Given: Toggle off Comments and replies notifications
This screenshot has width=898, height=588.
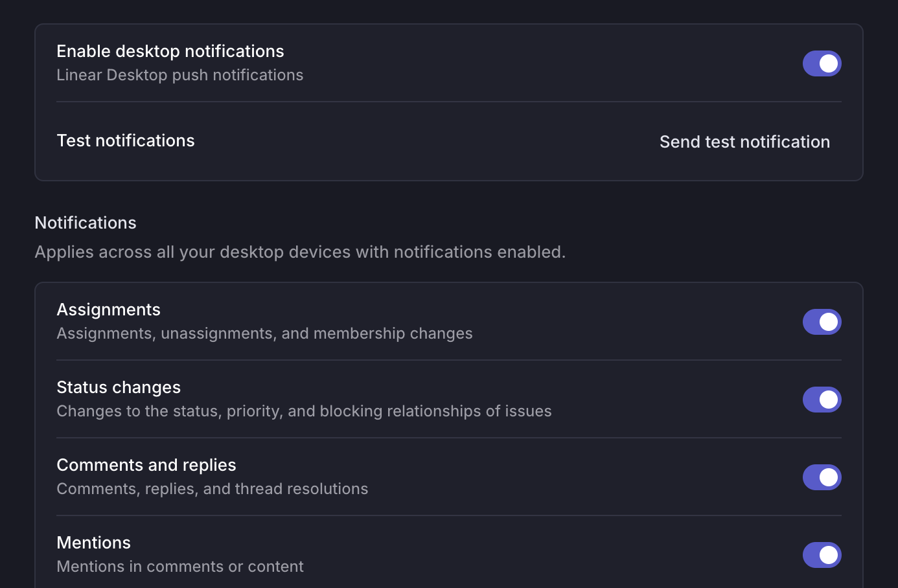Looking at the screenshot, I should coord(822,477).
